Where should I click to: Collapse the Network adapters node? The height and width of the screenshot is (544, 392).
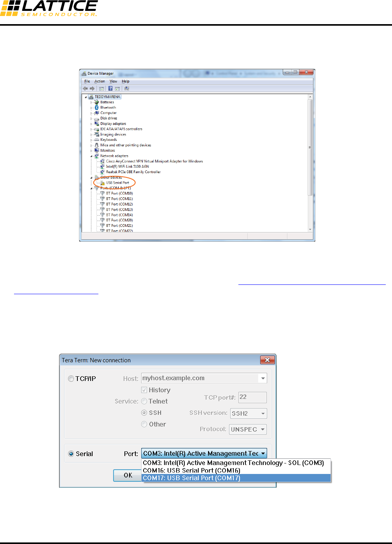tap(92, 156)
